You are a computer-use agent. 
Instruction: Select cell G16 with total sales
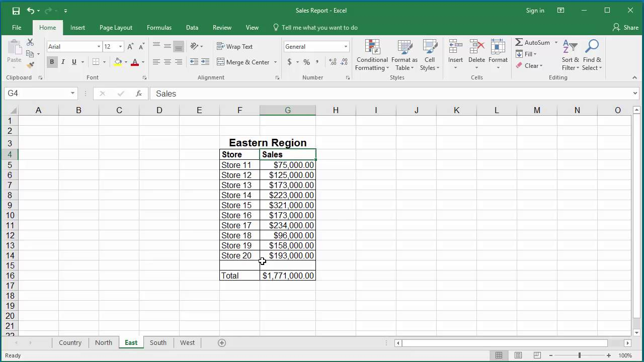pos(288,276)
